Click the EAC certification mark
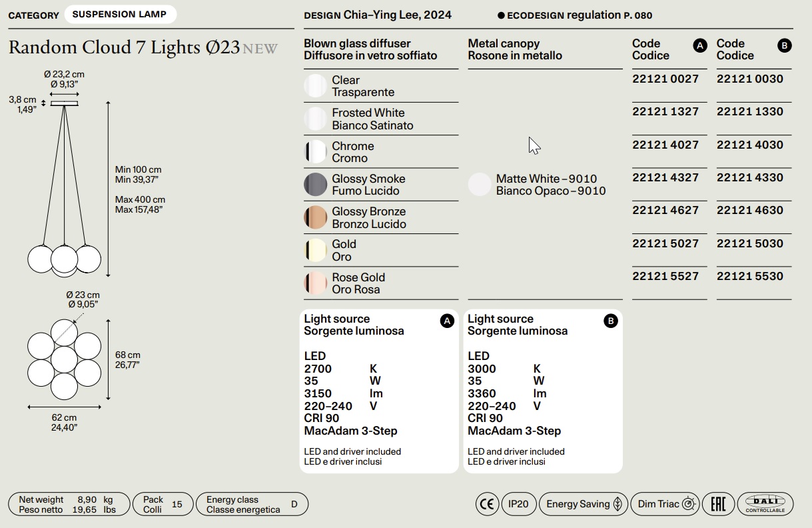Screen dimensions: 812x528 tap(719, 504)
